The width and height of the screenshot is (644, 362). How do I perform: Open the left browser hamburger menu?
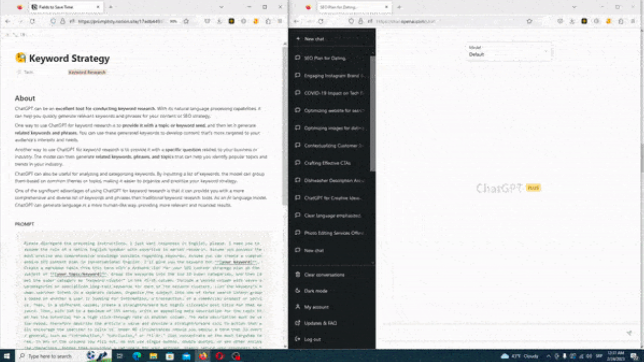click(x=280, y=22)
